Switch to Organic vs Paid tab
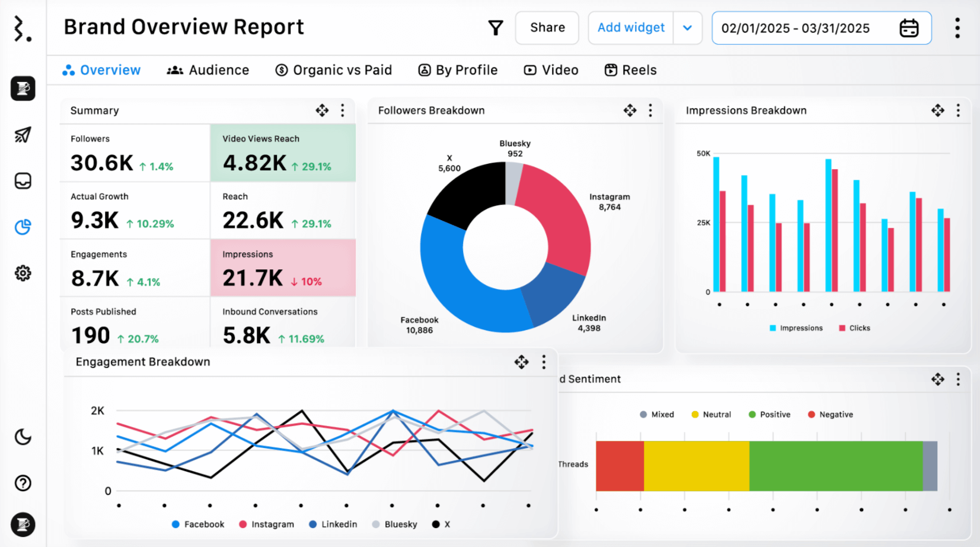This screenshot has width=980, height=547. [x=334, y=70]
